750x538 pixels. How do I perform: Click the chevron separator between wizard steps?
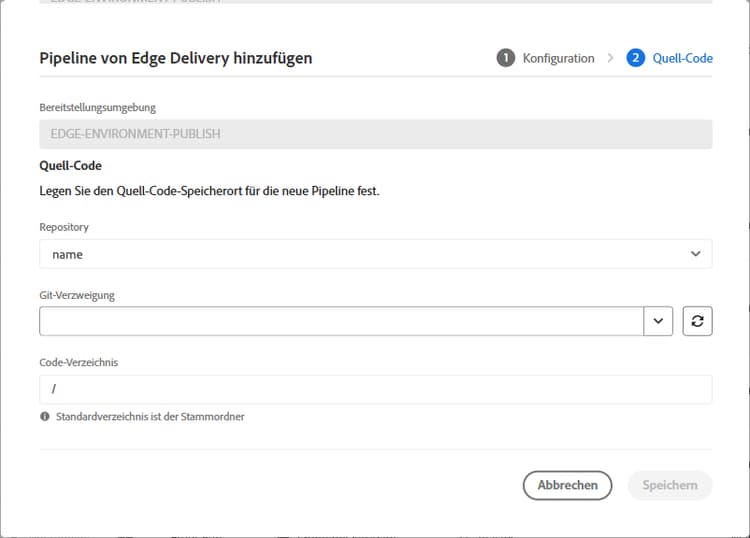click(x=610, y=58)
